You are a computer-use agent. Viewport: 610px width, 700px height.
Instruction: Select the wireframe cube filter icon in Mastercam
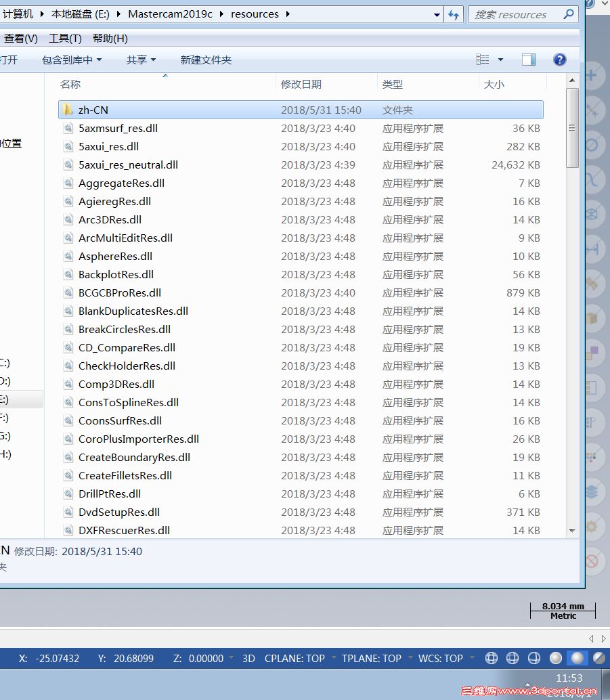[x=592, y=215]
